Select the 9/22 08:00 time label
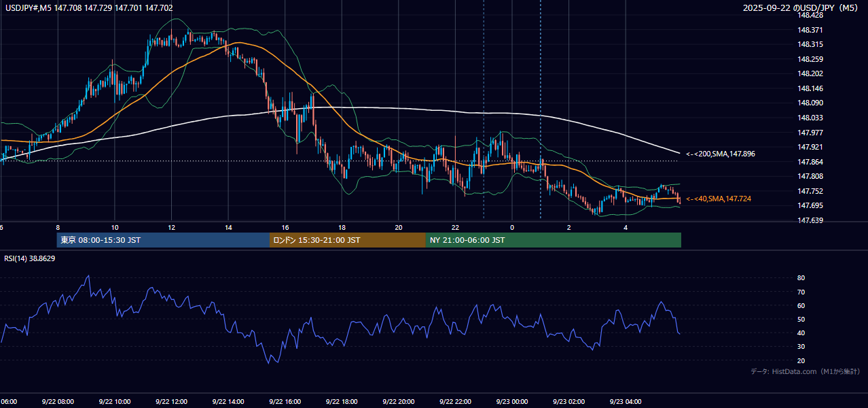This screenshot has height=408, width=868. [58, 402]
